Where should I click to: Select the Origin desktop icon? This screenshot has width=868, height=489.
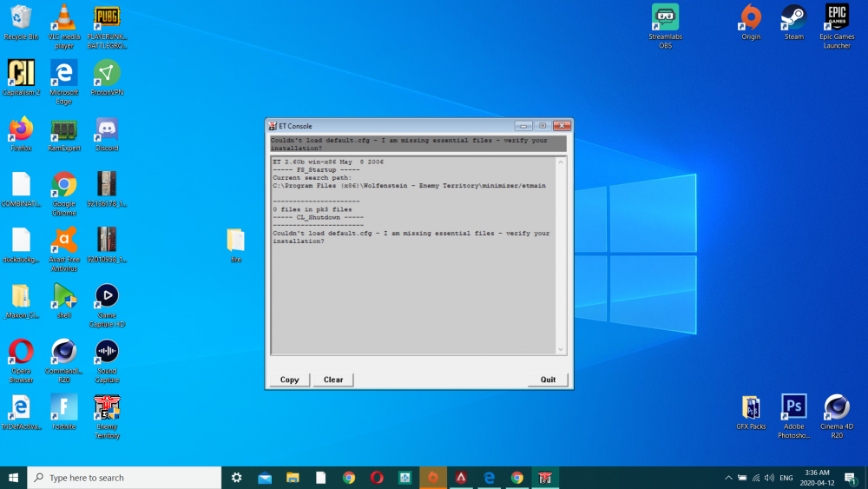click(x=751, y=23)
